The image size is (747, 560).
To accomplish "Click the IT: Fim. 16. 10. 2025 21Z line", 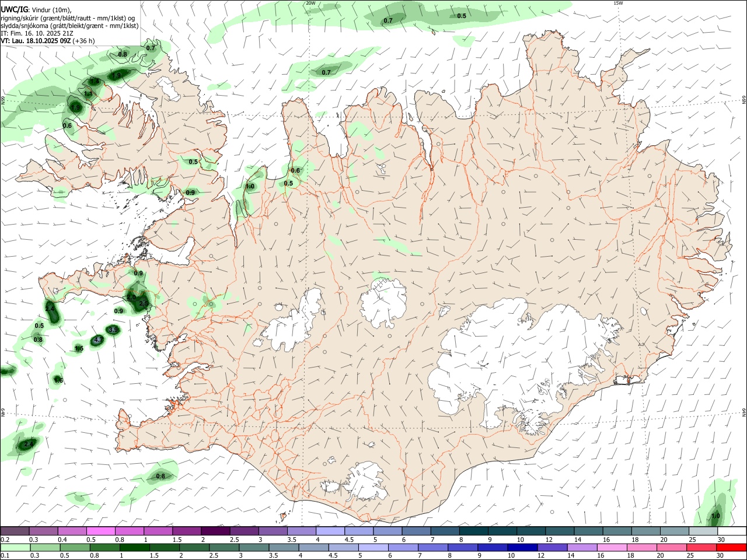I will pos(36,33).
